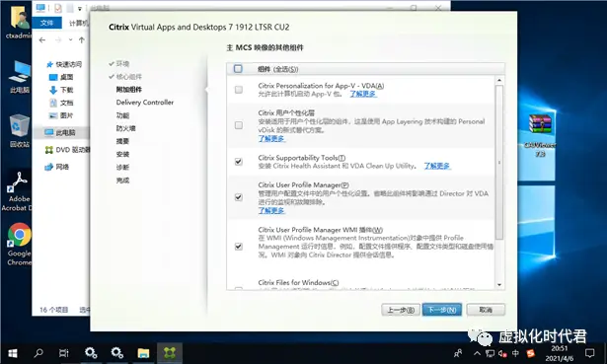
Task: Open the notification center icon
Action: [x=589, y=353]
